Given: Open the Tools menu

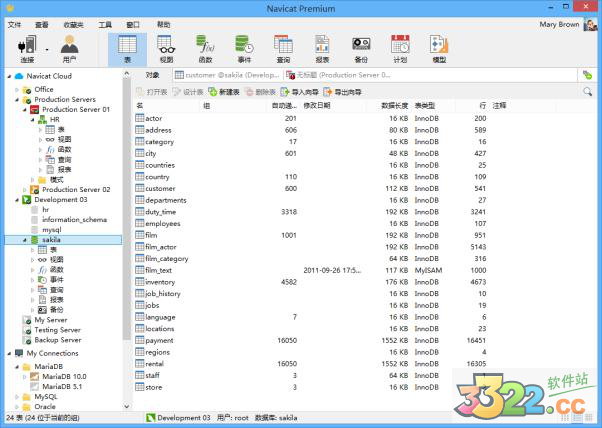Looking at the screenshot, I should [105, 25].
